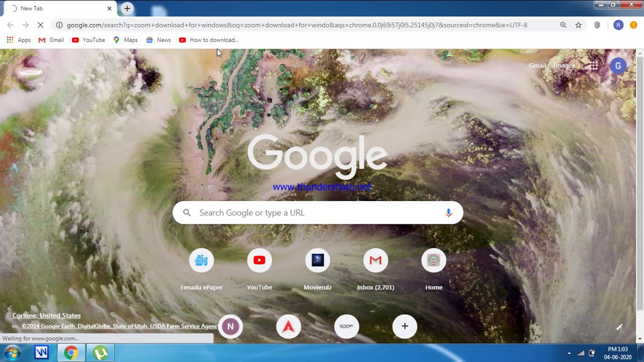This screenshot has width=644, height=362.
Task: Open uTorrent from the taskbar
Action: coord(101,353)
